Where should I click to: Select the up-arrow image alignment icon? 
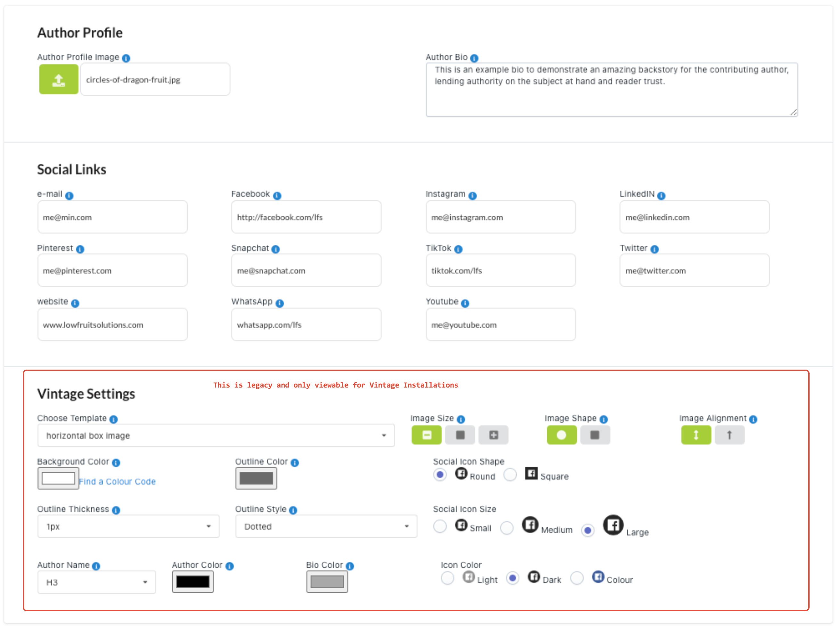pyautogui.click(x=729, y=435)
